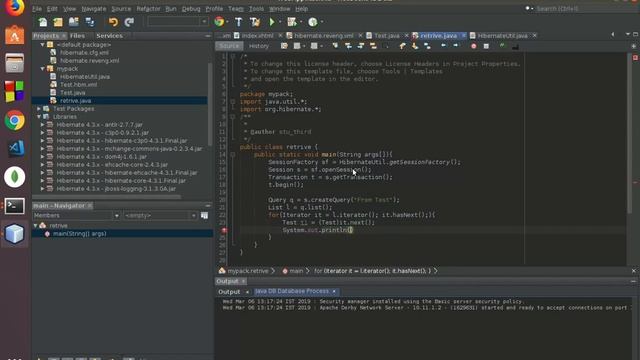Image resolution: width=640 pixels, height=360 pixels.
Task: Toggle code fold at import statements
Action: pos(233,102)
